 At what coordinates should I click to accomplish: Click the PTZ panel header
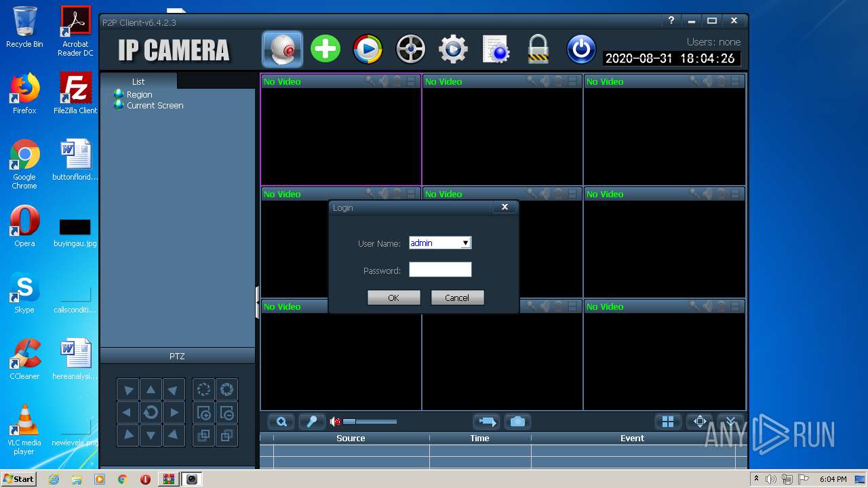point(177,356)
